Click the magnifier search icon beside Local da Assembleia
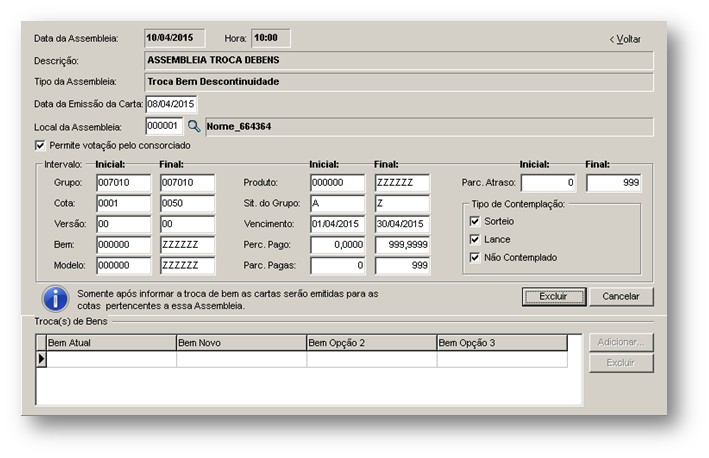Image resolution: width=709 pixels, height=458 pixels. [194, 126]
